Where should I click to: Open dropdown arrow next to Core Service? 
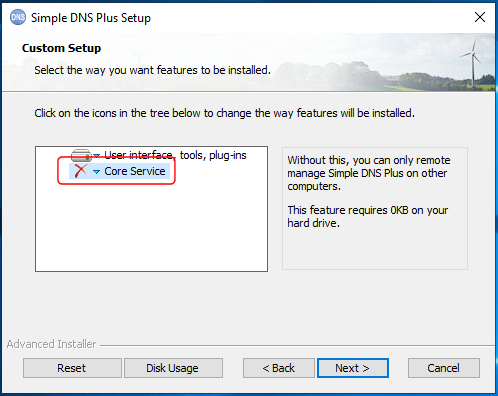point(96,172)
